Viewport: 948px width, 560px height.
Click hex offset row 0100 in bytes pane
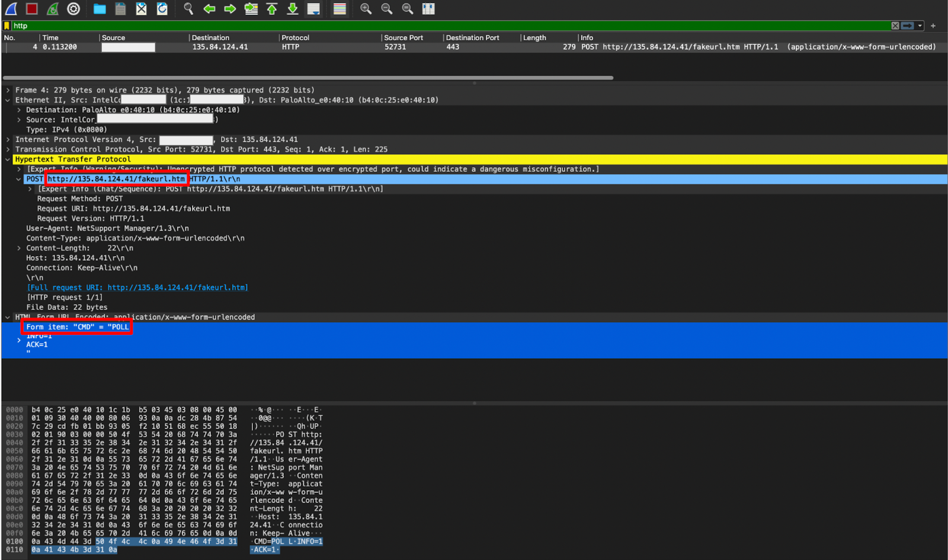point(15,542)
